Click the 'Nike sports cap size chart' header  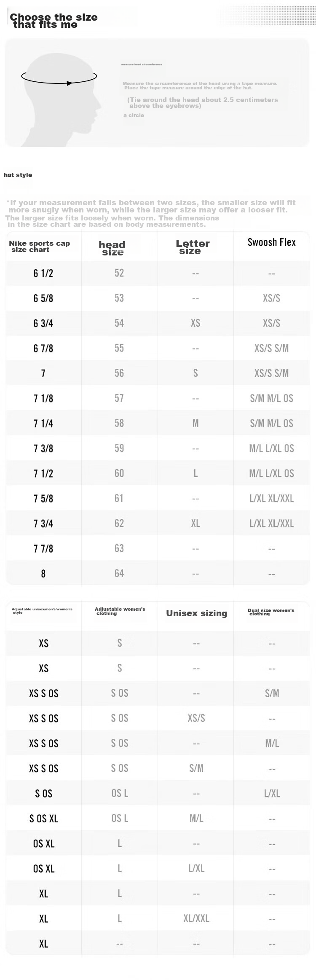tap(39, 246)
